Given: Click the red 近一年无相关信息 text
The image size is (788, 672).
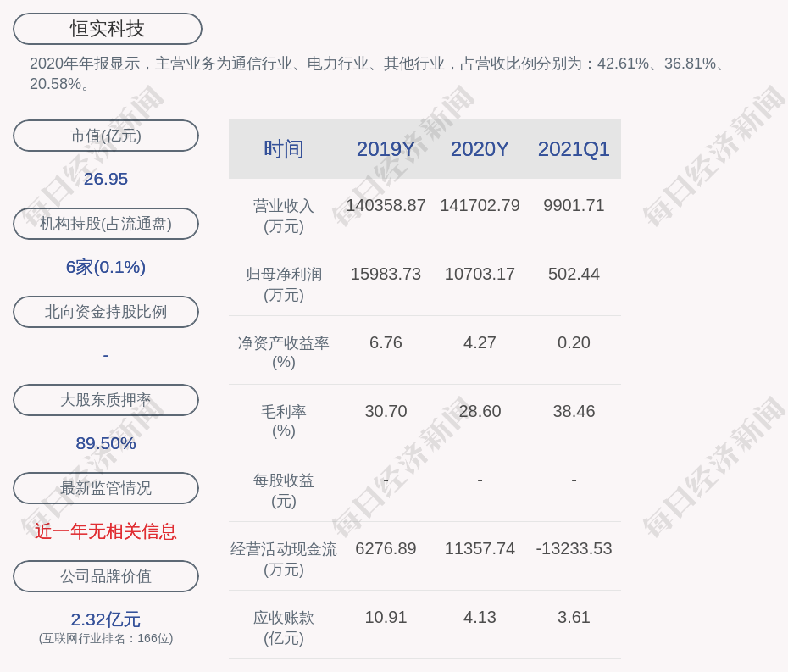Looking at the screenshot, I should 106,531.
